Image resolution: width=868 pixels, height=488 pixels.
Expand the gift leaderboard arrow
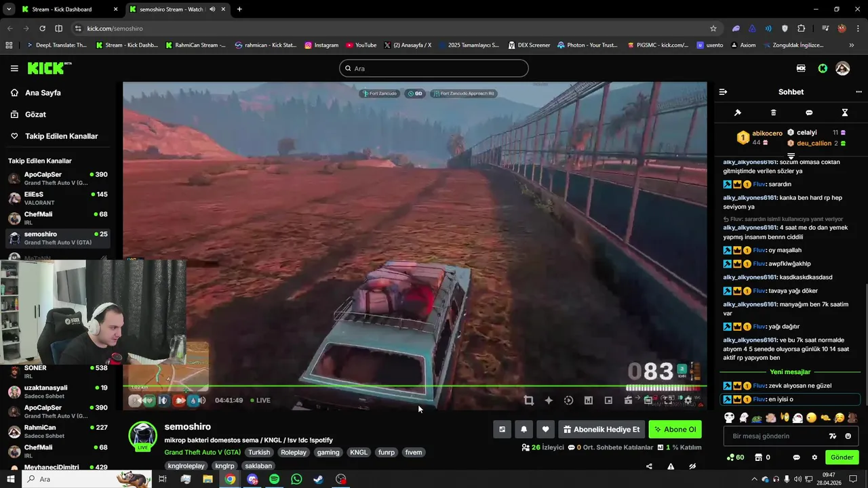pos(791,156)
